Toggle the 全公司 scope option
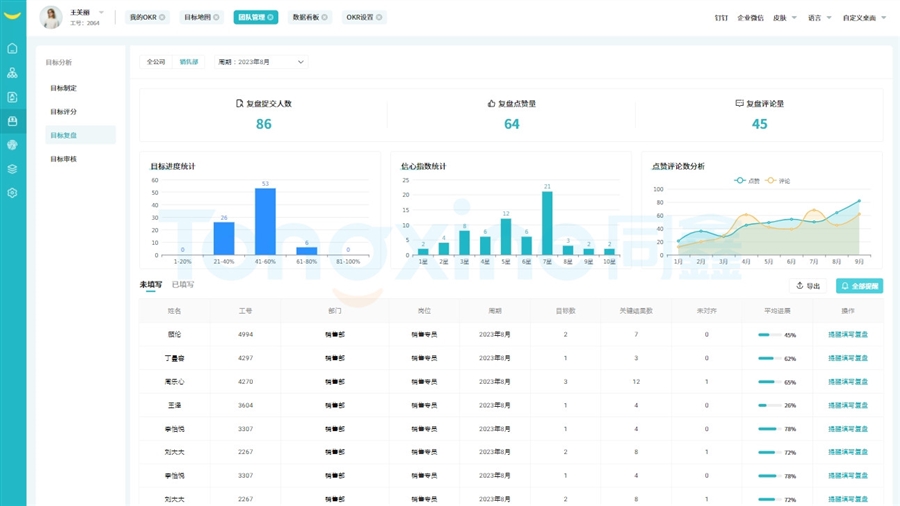Image resolution: width=900 pixels, height=506 pixels. 156,62
